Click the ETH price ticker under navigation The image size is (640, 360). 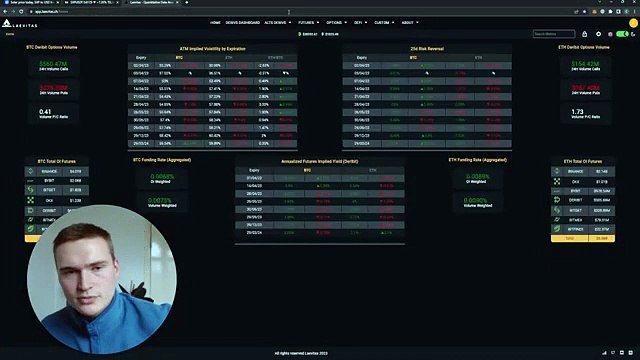tap(330, 34)
